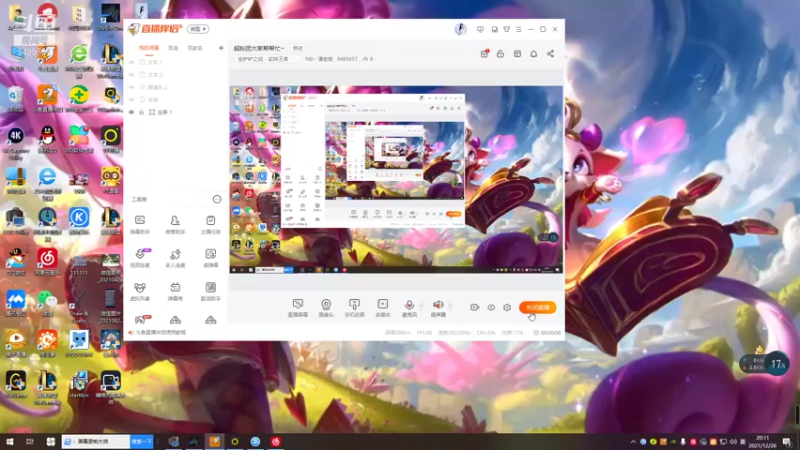Show hidden system tray icons chevron
This screenshot has height=450, width=800.
(633, 442)
